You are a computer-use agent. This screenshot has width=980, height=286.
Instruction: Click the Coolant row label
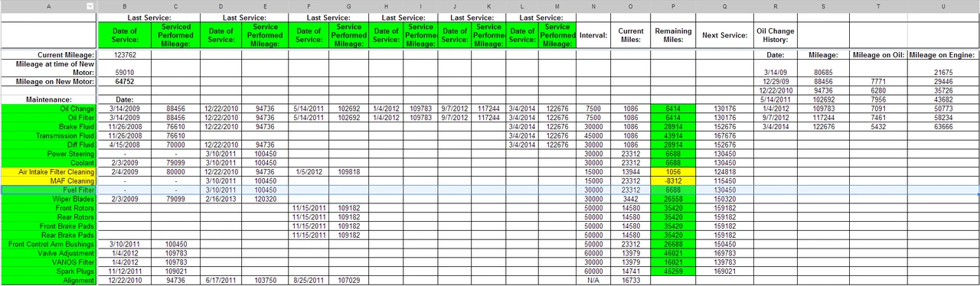49,163
